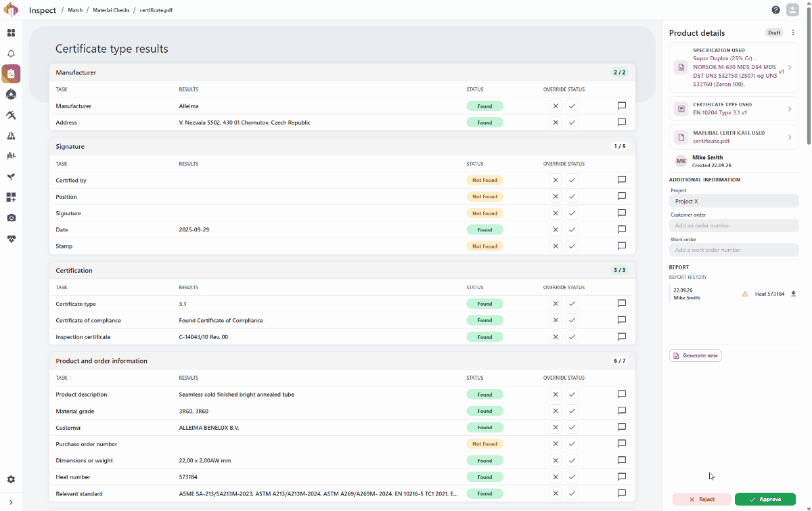This screenshot has height=511, width=812.
Task: Open the dashboard grid icon in sidebar
Action: point(11,32)
